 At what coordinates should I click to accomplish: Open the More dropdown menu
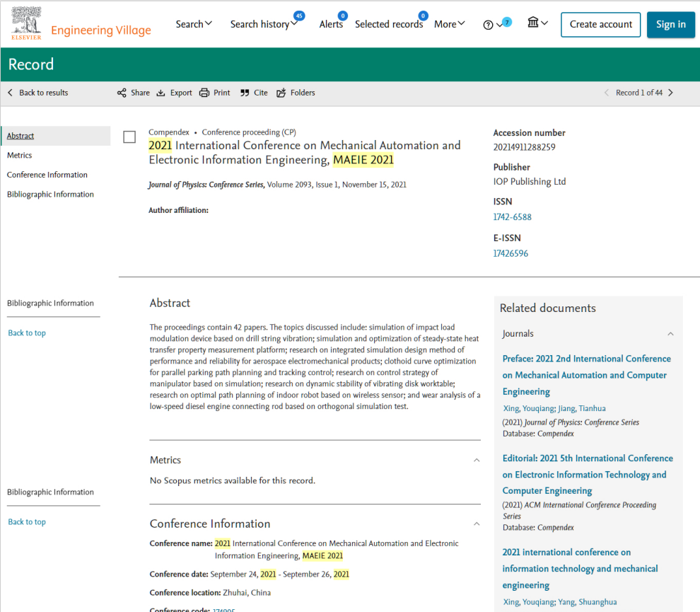[450, 24]
